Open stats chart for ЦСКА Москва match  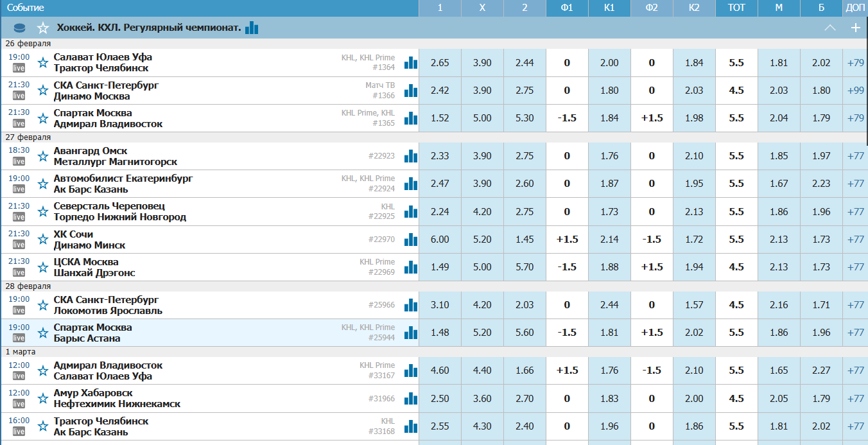(x=411, y=267)
